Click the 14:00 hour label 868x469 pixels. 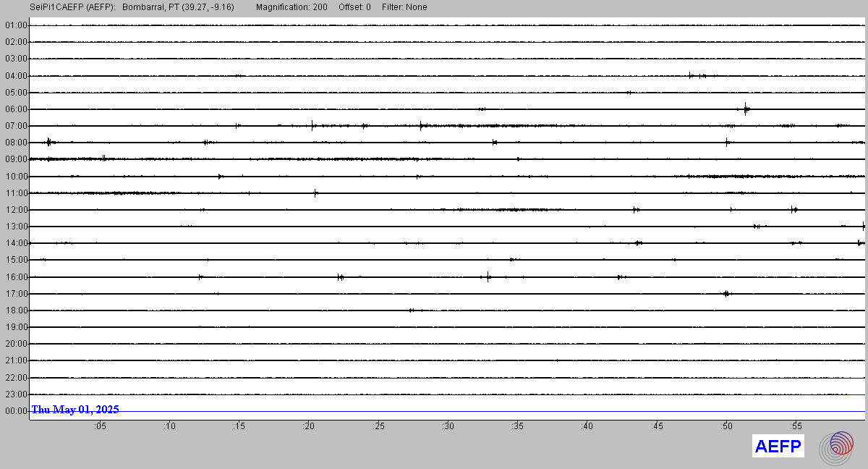pyautogui.click(x=16, y=243)
